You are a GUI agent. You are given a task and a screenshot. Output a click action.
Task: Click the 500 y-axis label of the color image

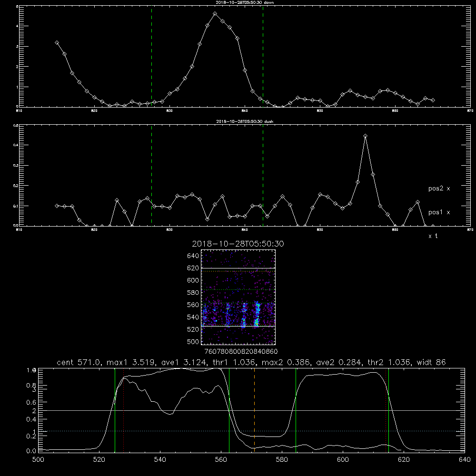click(x=193, y=341)
